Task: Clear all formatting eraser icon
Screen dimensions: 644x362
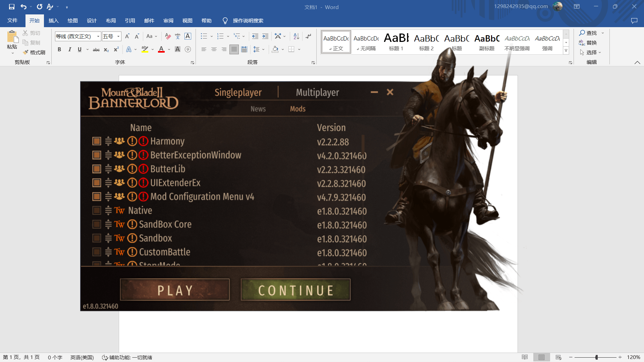Action: [168, 36]
